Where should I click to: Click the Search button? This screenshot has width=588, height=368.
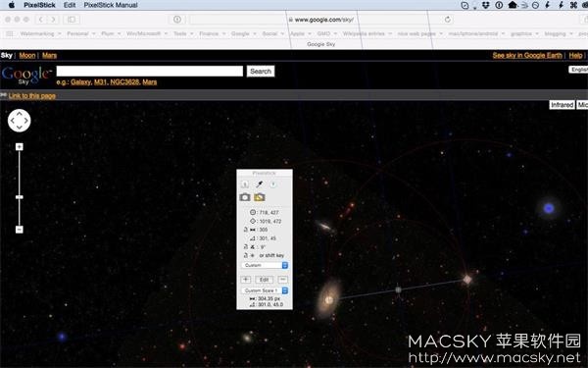261,72
